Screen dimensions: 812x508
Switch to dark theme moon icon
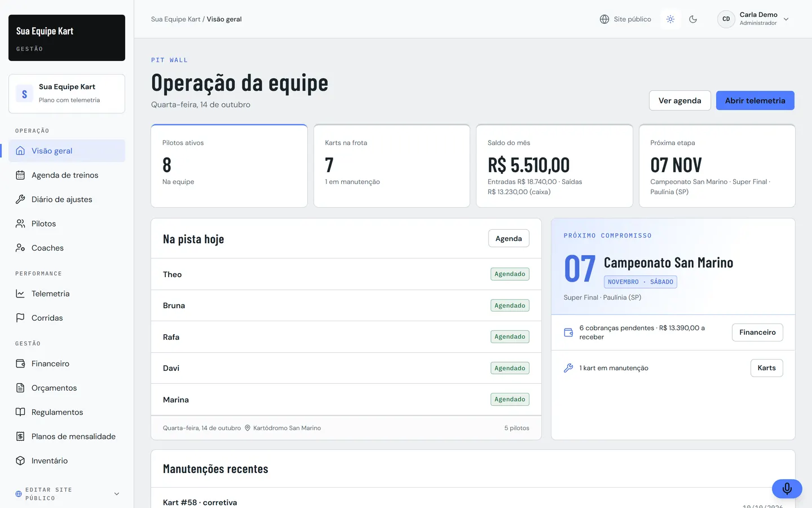693,19
